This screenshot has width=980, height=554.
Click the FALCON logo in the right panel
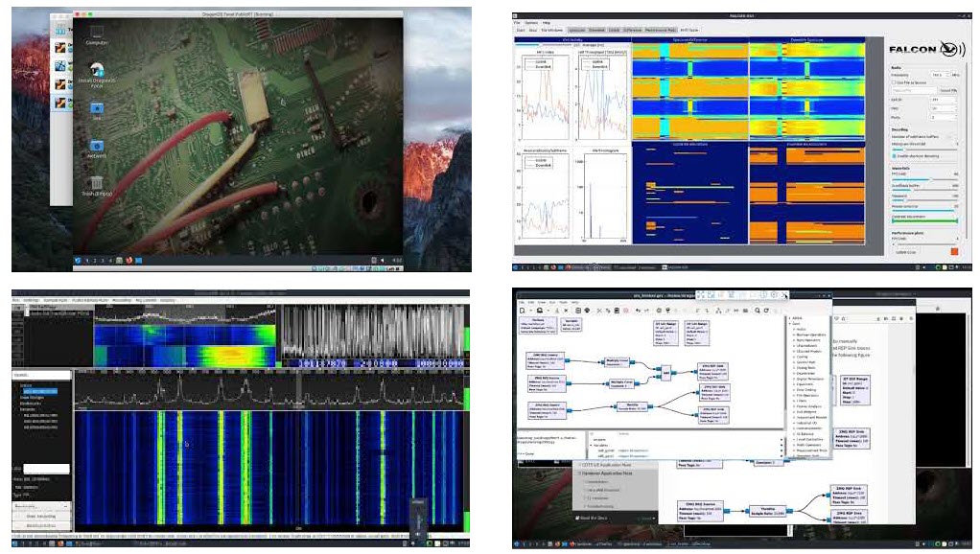click(927, 49)
